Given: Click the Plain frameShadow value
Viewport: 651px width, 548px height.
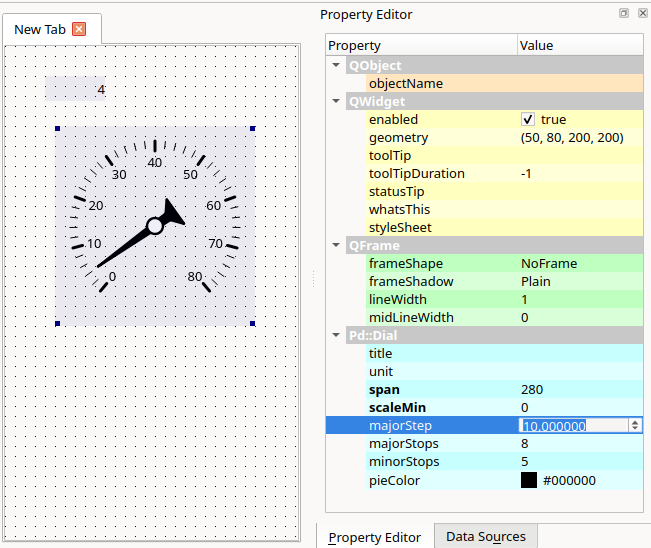Looking at the screenshot, I should pyautogui.click(x=536, y=281).
